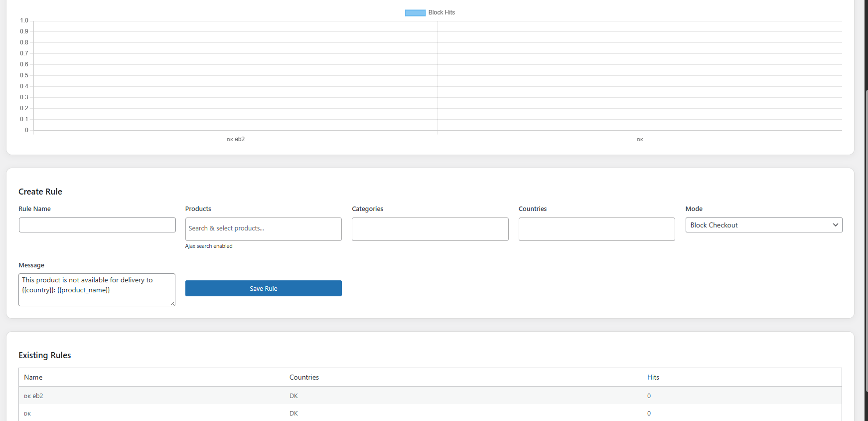This screenshot has width=868, height=421.
Task: Click the Name column header
Action: pos(33,377)
